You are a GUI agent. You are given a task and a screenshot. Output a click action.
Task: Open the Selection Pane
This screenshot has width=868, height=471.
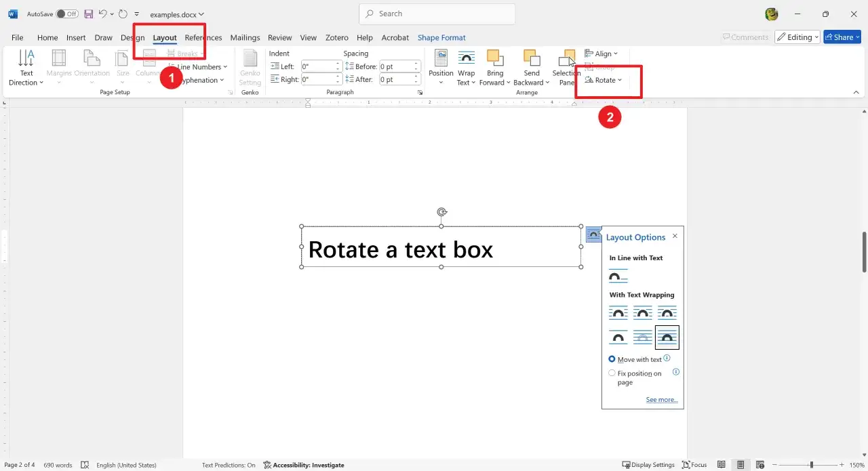[x=566, y=68]
